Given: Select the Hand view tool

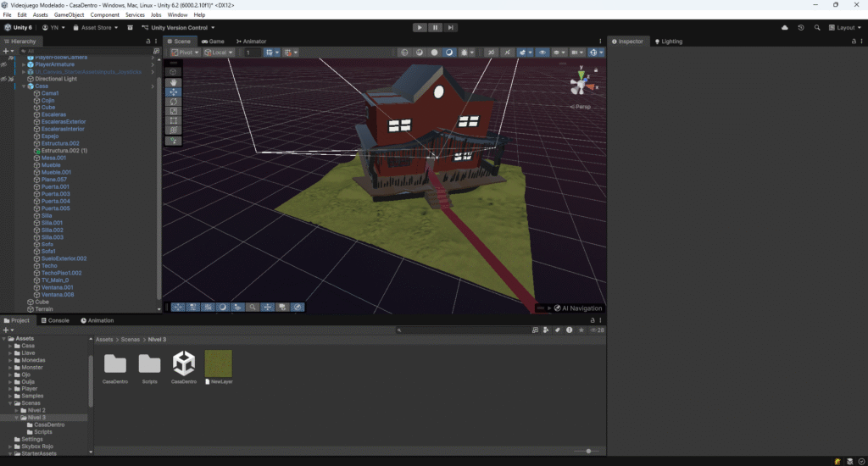Looking at the screenshot, I should click(174, 82).
